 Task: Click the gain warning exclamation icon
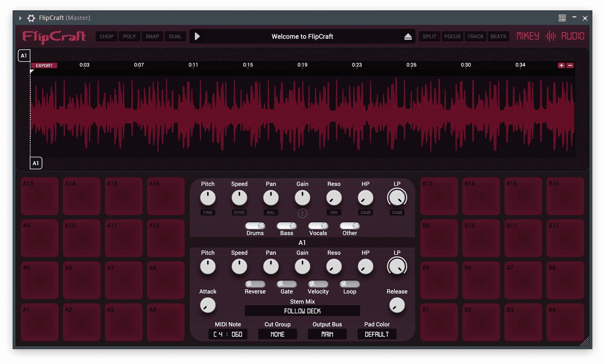302,213
